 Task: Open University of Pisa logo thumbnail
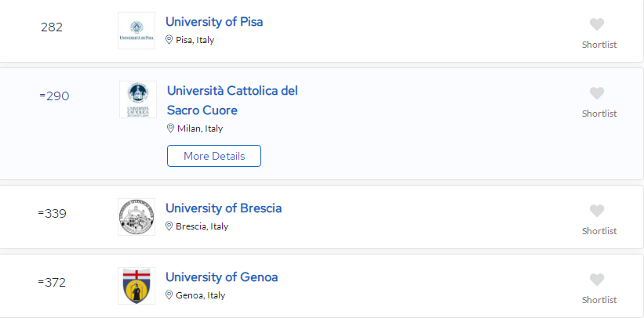[x=136, y=31]
